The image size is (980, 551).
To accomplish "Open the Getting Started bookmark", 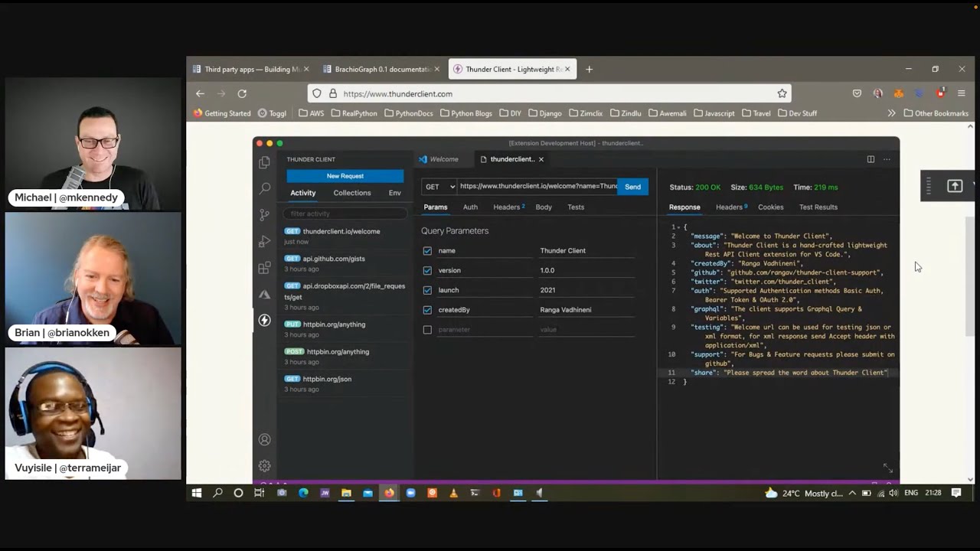I will [222, 113].
